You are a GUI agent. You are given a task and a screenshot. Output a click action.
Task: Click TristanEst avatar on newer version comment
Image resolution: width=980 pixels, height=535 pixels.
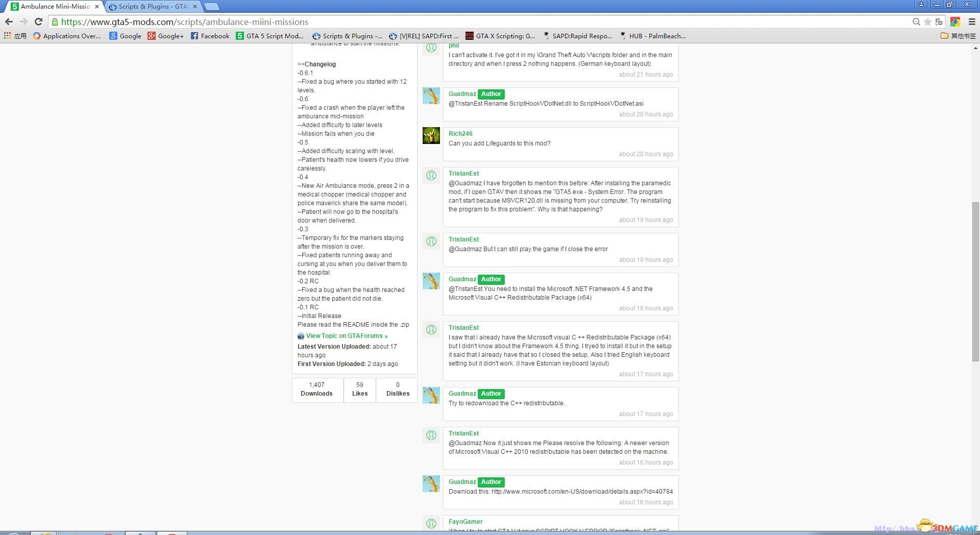click(x=431, y=435)
